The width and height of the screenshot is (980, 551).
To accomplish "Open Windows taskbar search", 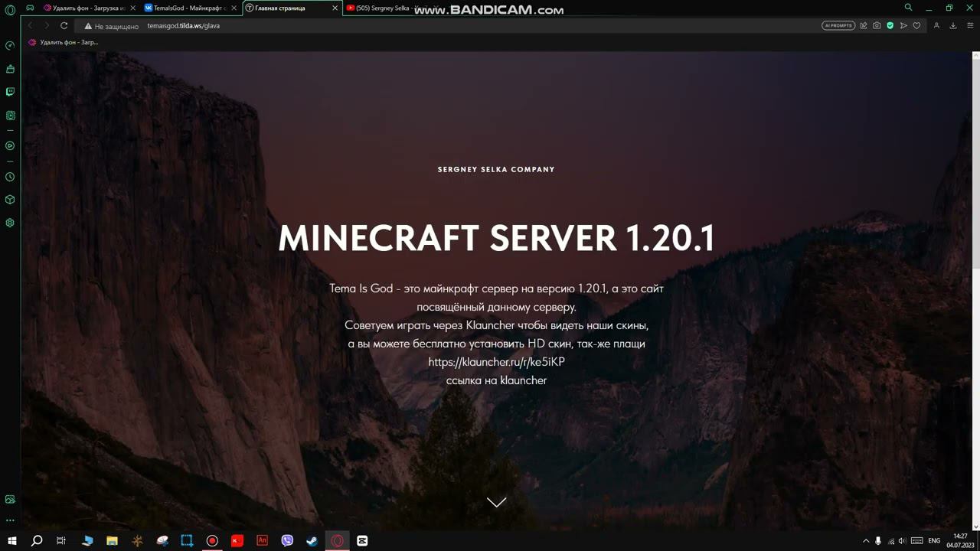I will [37, 541].
